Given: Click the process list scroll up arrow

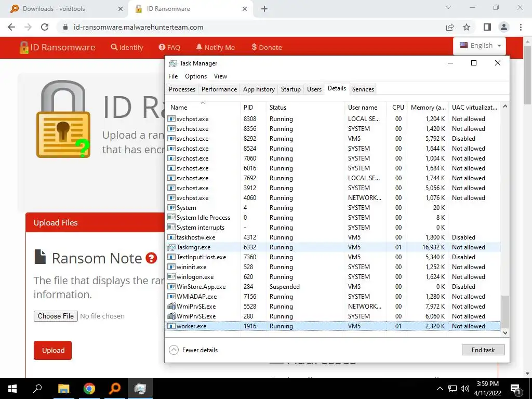Looking at the screenshot, I should point(505,106).
